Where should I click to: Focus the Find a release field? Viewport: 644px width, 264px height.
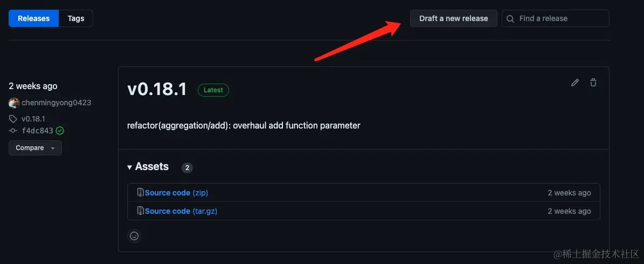(x=560, y=18)
